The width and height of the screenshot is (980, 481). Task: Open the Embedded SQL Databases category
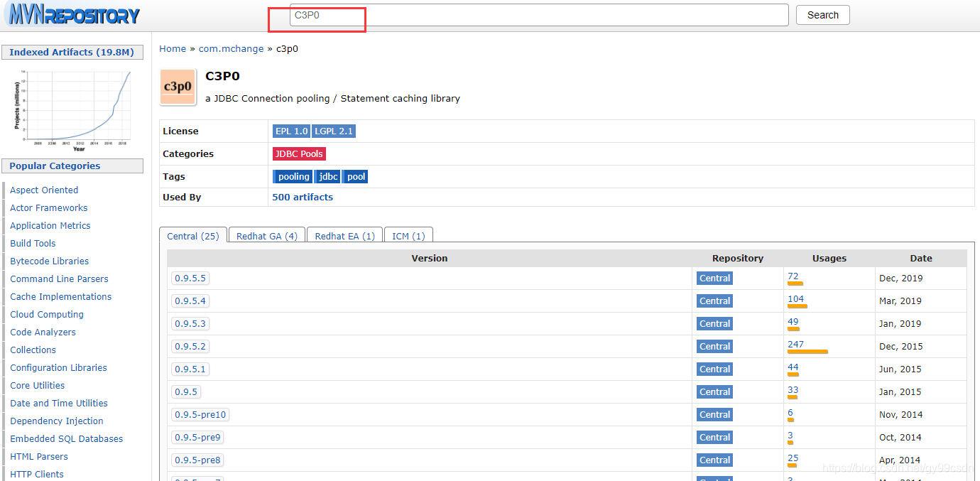[67, 438]
